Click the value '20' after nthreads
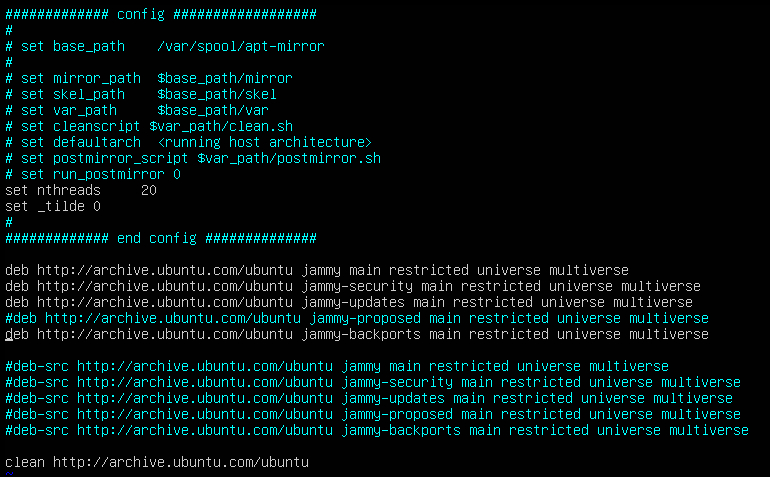 149,190
